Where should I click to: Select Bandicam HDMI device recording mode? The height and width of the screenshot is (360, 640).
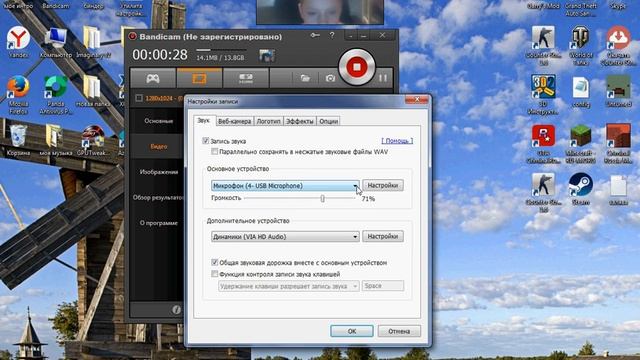coord(246,78)
